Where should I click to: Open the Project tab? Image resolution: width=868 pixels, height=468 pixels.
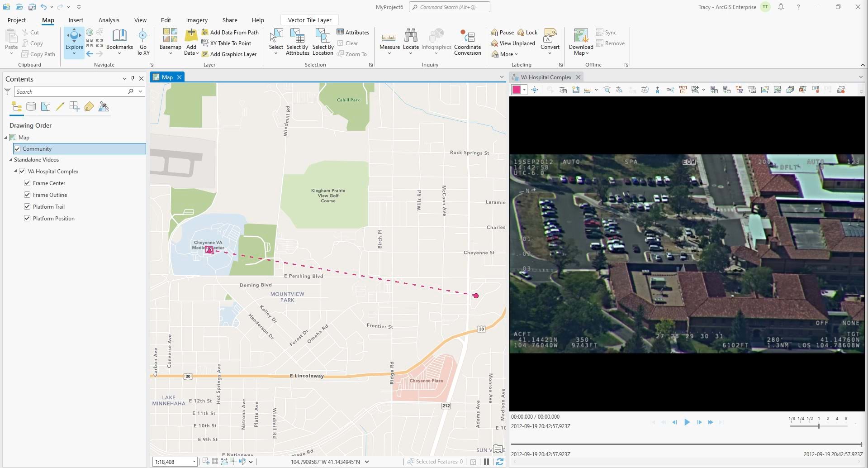pos(17,20)
